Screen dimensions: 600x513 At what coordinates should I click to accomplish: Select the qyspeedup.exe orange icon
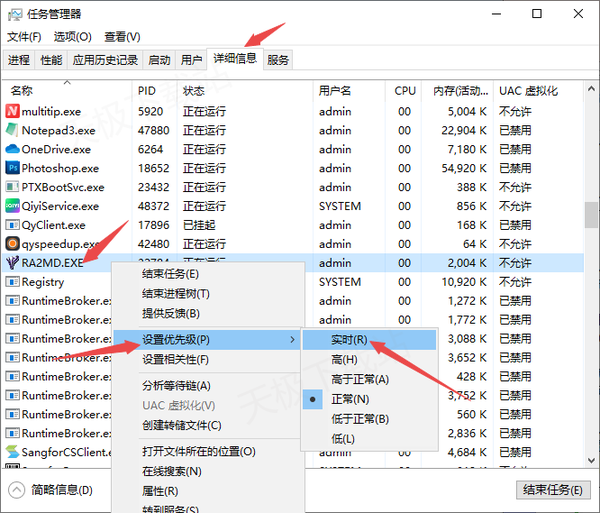(x=12, y=244)
